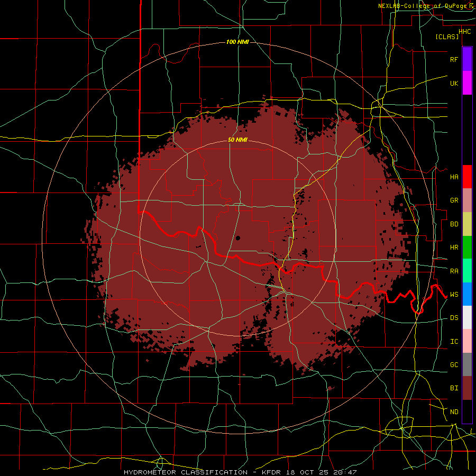Click the black ND legend color swatch
The image size is (476, 476).
(467, 411)
